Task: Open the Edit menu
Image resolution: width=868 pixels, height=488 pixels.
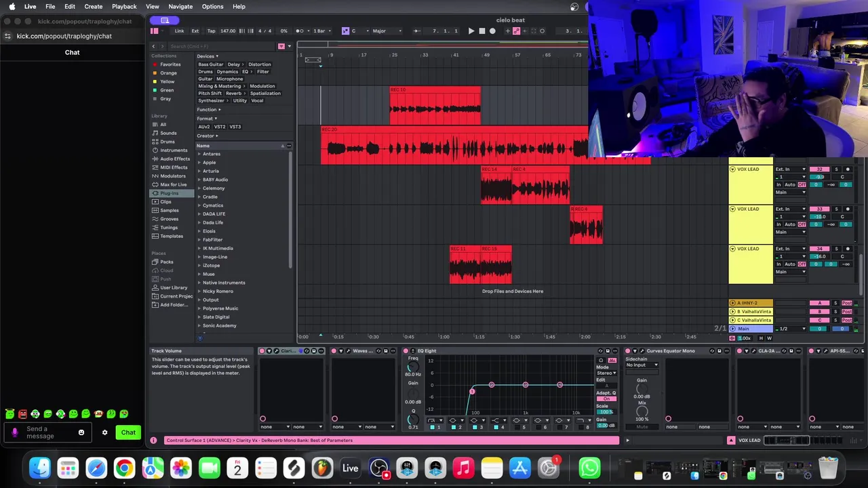Action: click(x=70, y=6)
